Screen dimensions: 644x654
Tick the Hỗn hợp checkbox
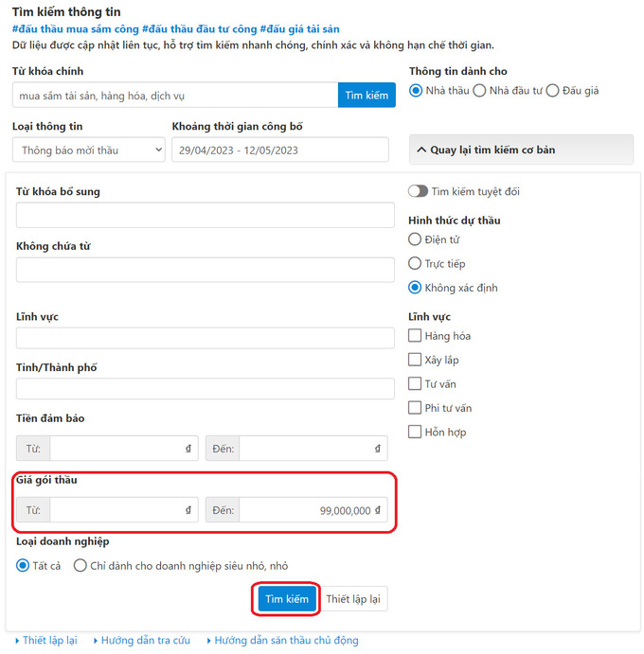pyautogui.click(x=415, y=432)
